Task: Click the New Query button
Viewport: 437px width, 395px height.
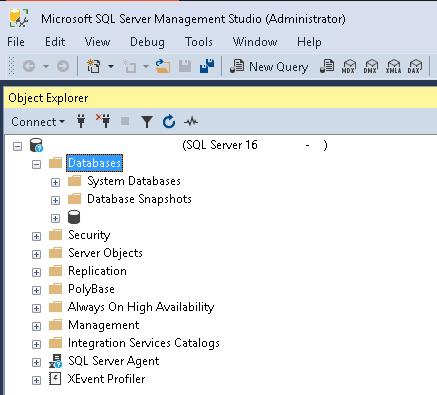Action: tap(269, 67)
